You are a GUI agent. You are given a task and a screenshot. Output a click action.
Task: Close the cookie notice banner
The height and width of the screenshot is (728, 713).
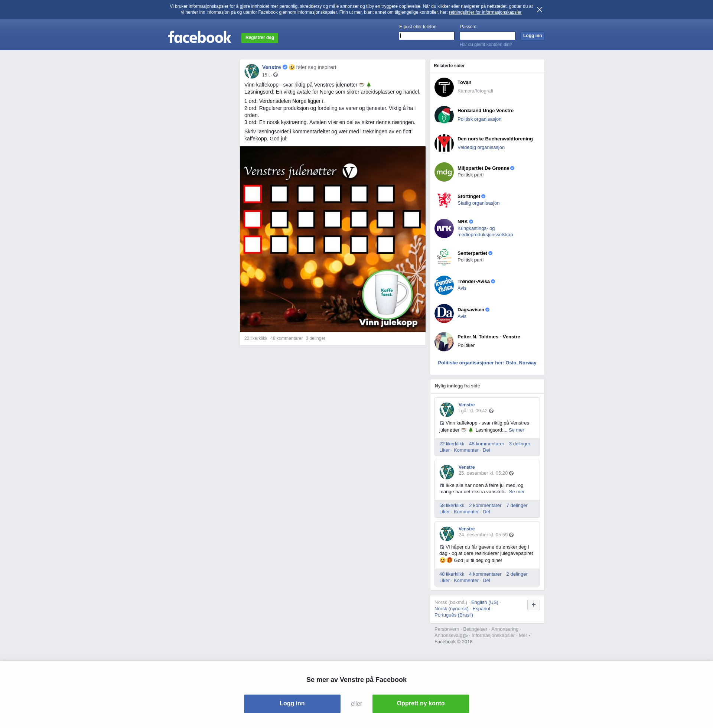point(539,10)
